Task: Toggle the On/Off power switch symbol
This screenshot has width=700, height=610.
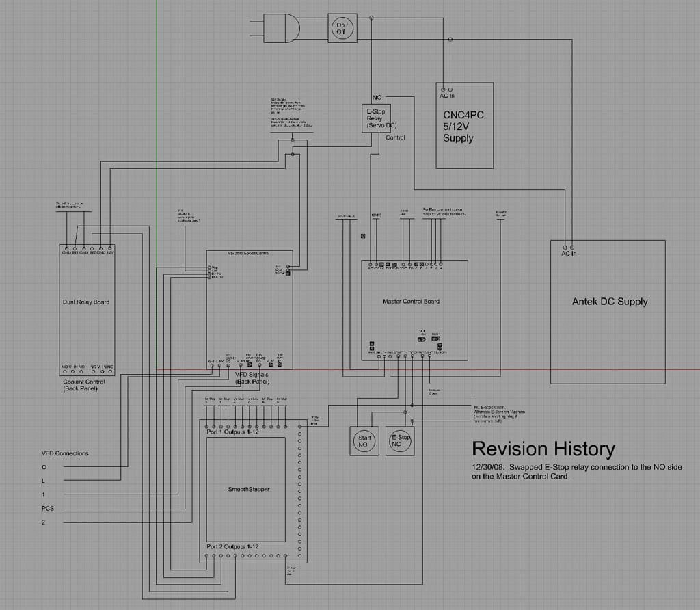Action: [342, 28]
